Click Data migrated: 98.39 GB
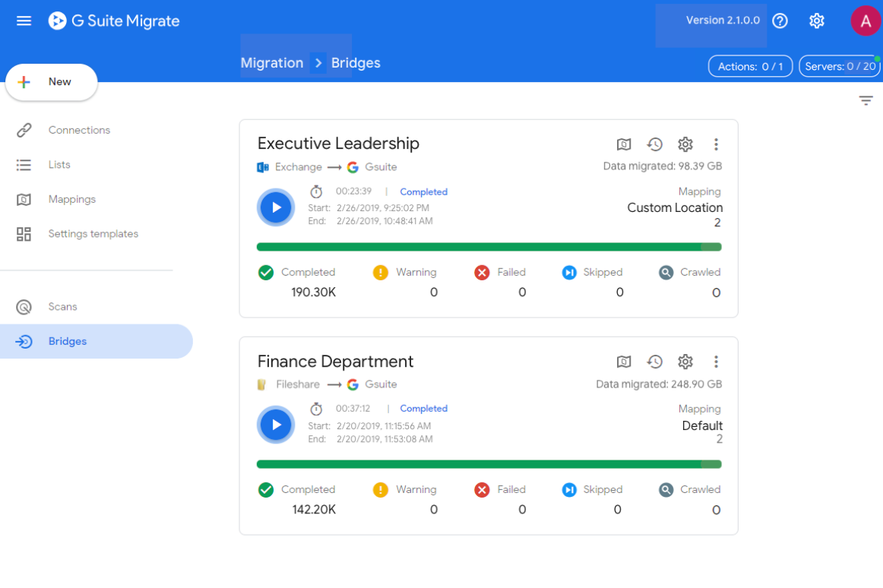The width and height of the screenshot is (883, 588). pyautogui.click(x=663, y=166)
